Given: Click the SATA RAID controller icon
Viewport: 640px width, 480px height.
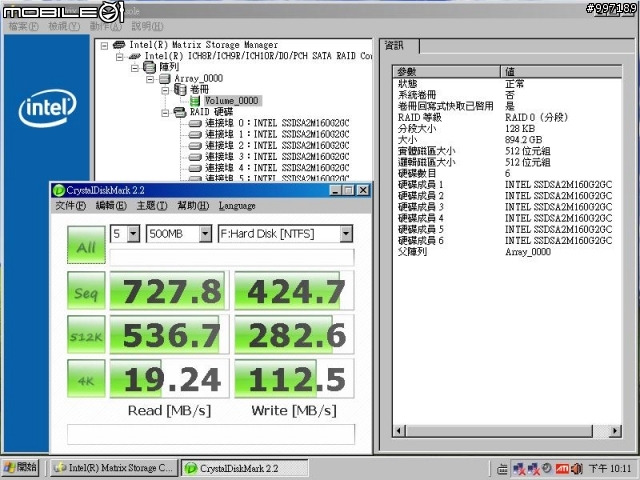Looking at the screenshot, I should coord(134,56).
